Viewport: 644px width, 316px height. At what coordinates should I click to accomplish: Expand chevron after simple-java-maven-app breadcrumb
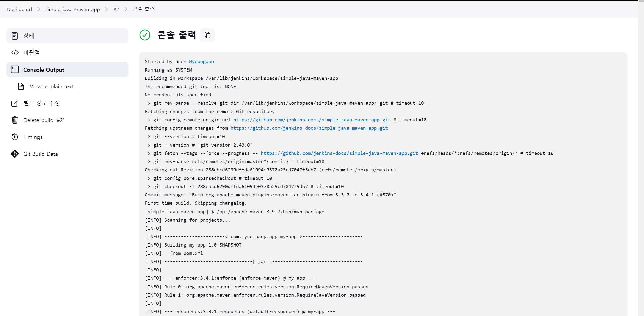107,9
